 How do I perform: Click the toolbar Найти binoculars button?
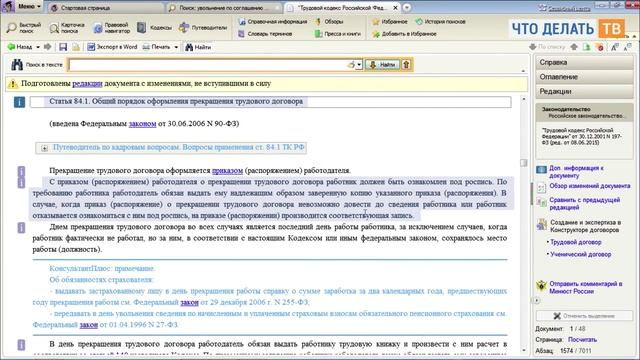[198, 47]
